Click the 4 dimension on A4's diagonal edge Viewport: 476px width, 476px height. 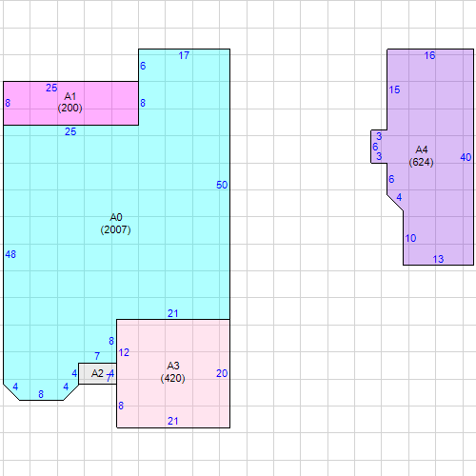(399, 197)
